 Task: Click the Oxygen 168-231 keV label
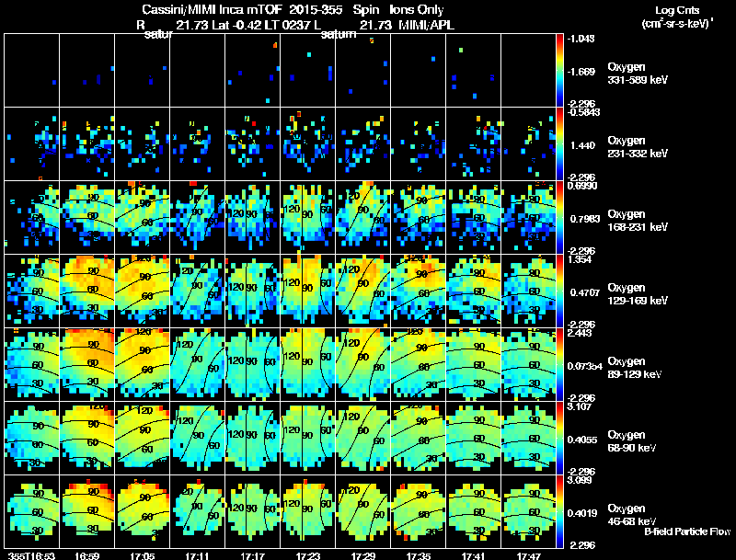tap(638, 221)
